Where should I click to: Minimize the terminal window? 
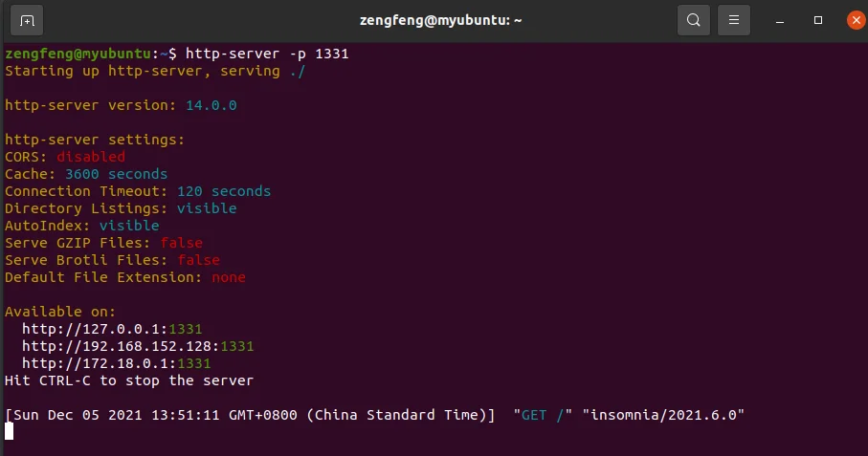tap(779, 20)
